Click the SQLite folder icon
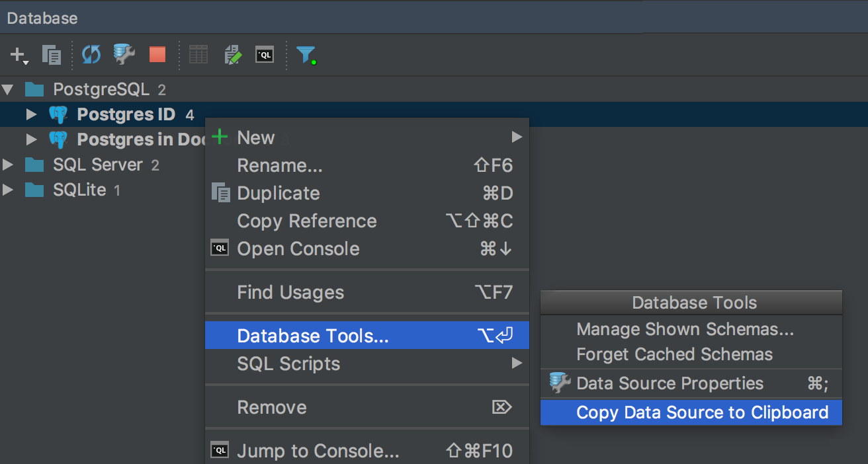The height and width of the screenshot is (464, 868). coord(34,190)
